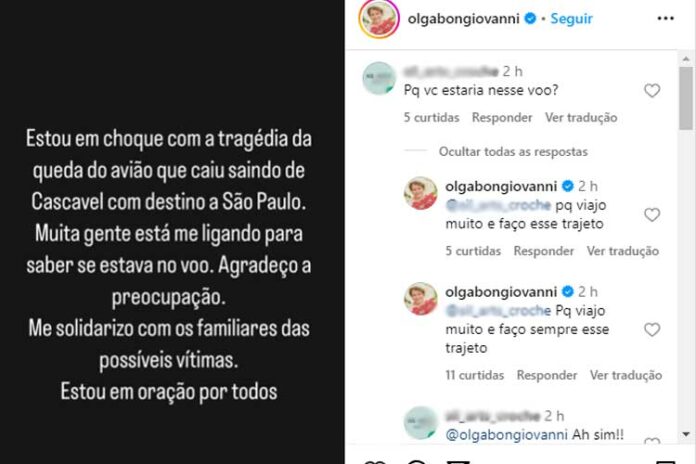696x464 pixels.
Task: Like the 'Pq vc estaria nesse voo?' comment
Action: click(x=652, y=91)
